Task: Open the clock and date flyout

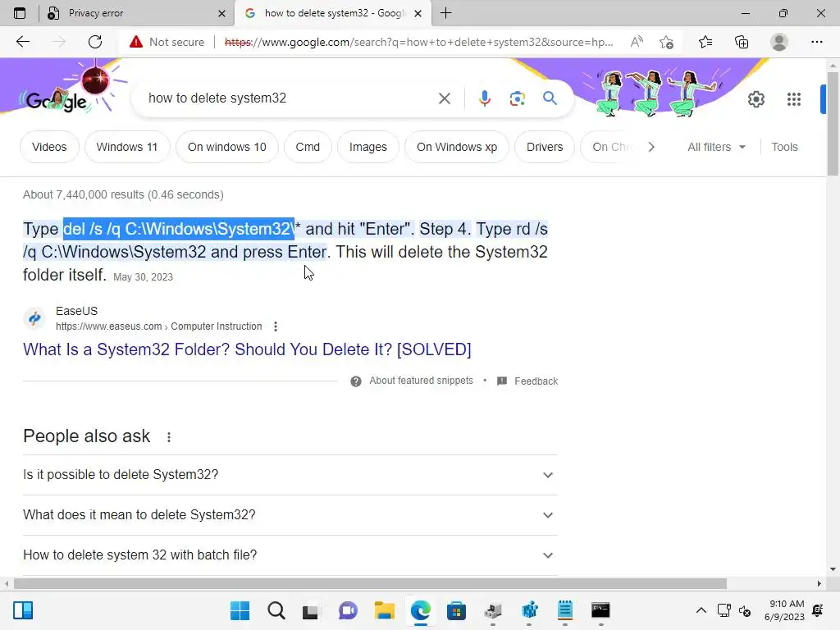Action: click(x=784, y=610)
